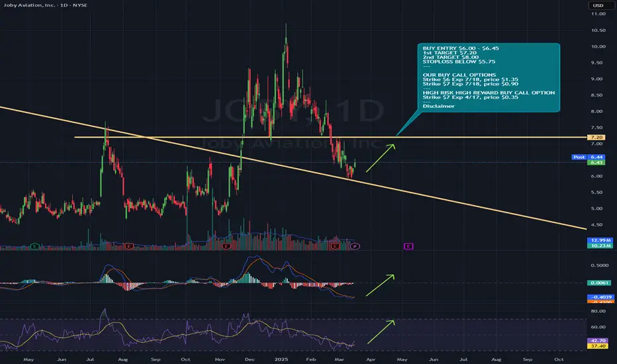617x364 pixels.
Task: Select the HIGH RISK HIGH REWARD heading
Action: click(489, 93)
